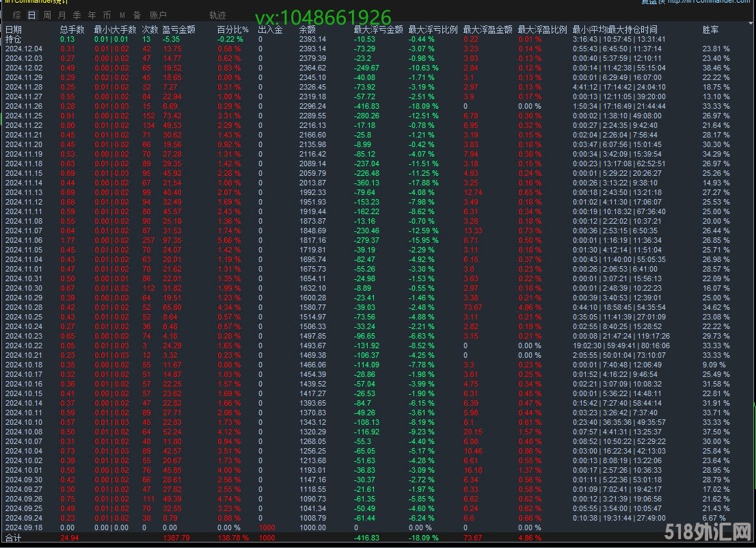Image resolution: width=756 pixels, height=548 pixels.
Task: Open the 季 quarterly tab
Action: (77, 16)
